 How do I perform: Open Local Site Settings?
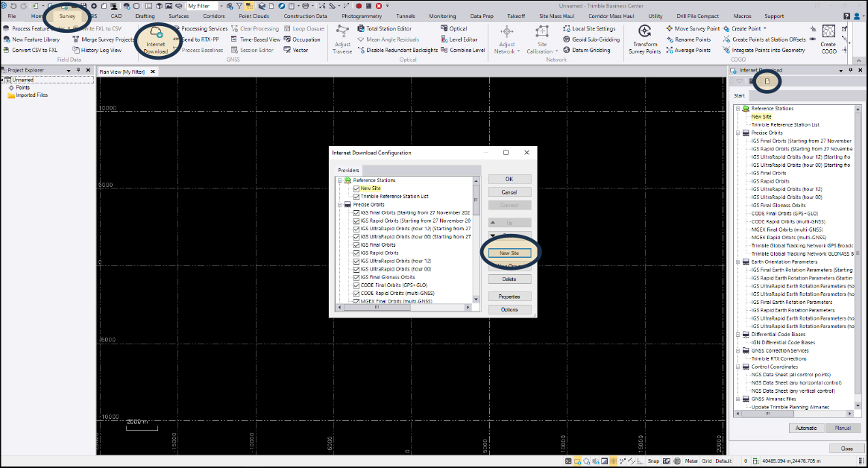tap(589, 28)
